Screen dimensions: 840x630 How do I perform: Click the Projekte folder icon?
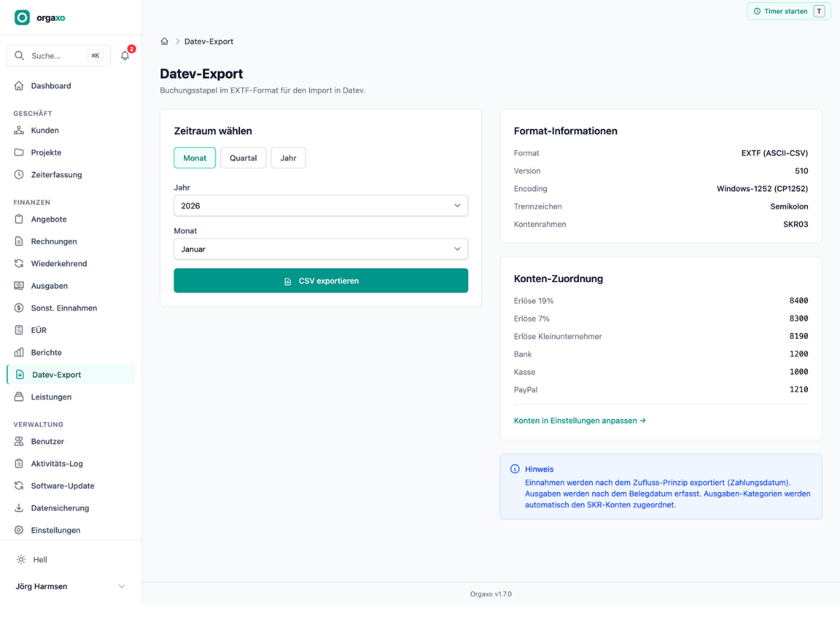(x=19, y=153)
